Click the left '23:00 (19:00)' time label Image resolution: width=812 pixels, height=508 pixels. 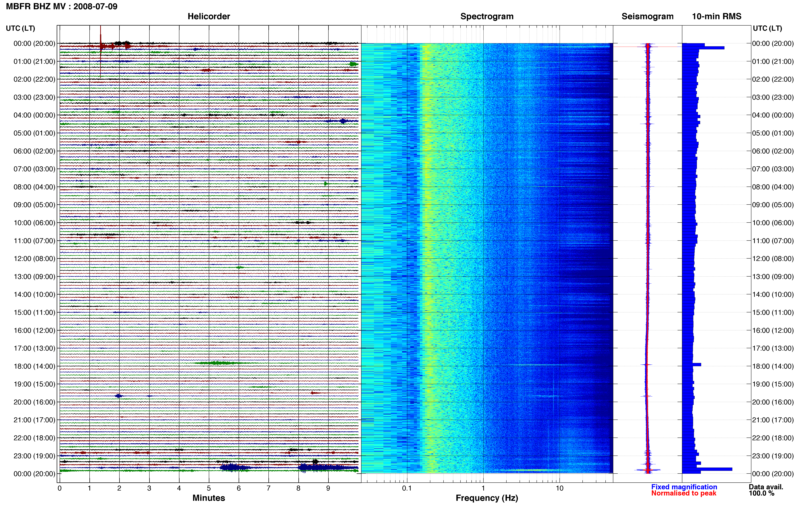(34, 456)
